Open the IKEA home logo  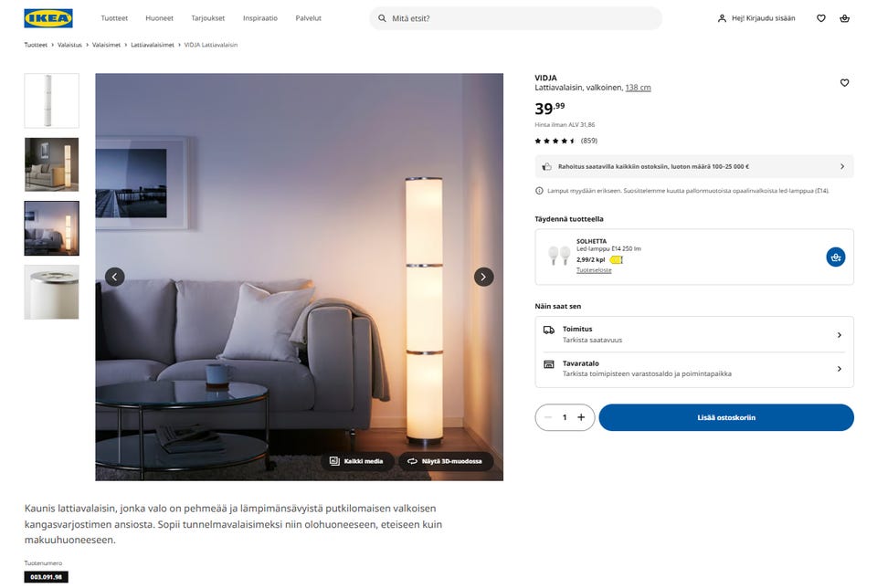coord(48,18)
